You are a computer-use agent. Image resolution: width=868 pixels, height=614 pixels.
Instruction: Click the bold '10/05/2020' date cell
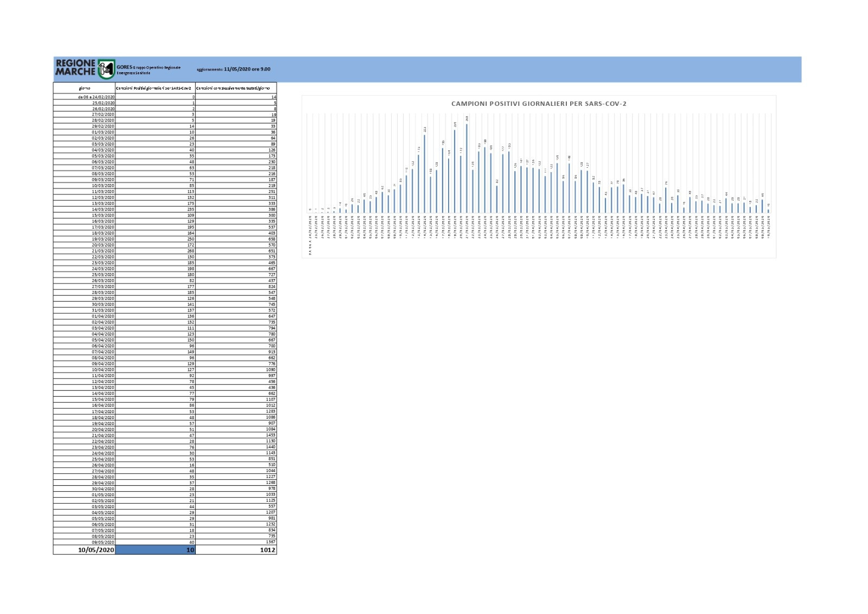coord(85,550)
